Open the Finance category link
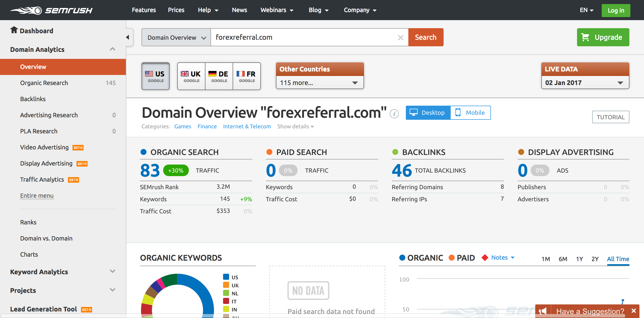 point(207,127)
